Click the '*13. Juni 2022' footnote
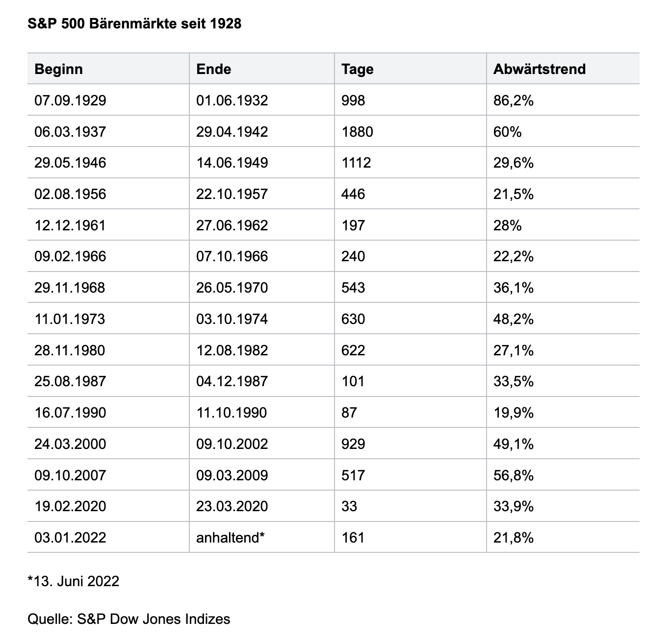Screen dimensions: 670x644 point(74,581)
